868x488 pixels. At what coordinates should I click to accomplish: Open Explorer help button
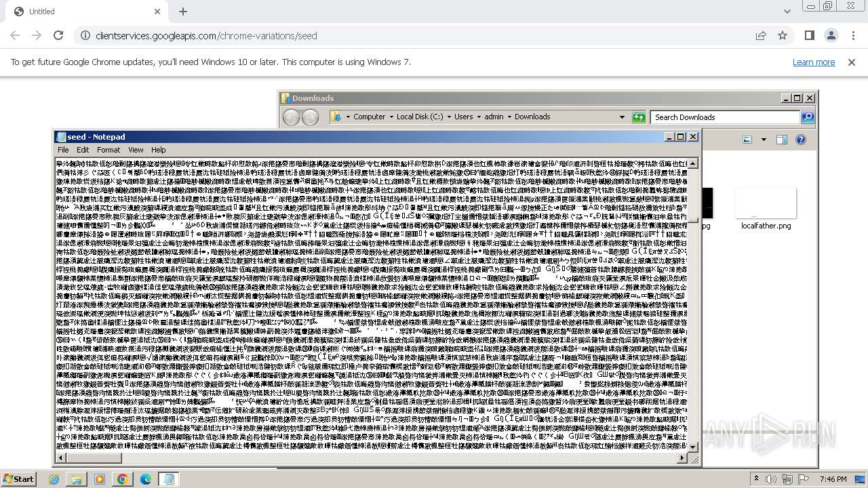tap(800, 140)
